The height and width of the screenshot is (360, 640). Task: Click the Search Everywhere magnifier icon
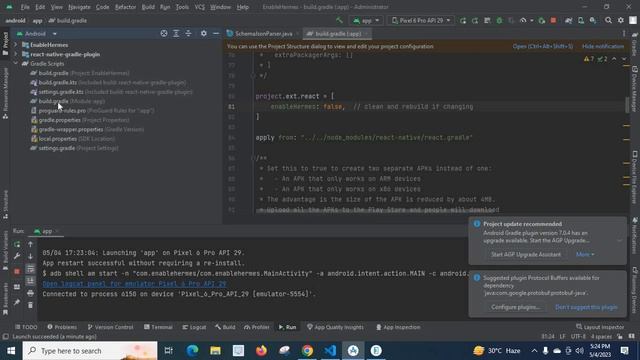[608, 20]
